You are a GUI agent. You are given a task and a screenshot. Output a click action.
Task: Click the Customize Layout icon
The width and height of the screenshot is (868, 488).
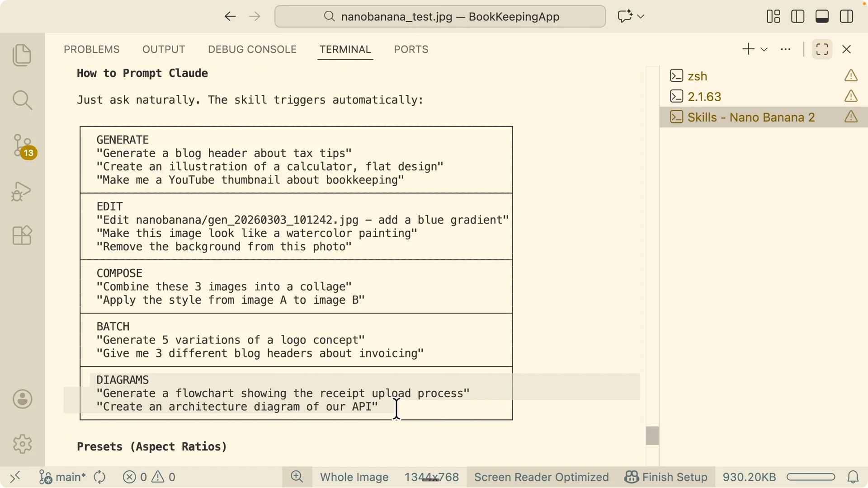tap(774, 17)
